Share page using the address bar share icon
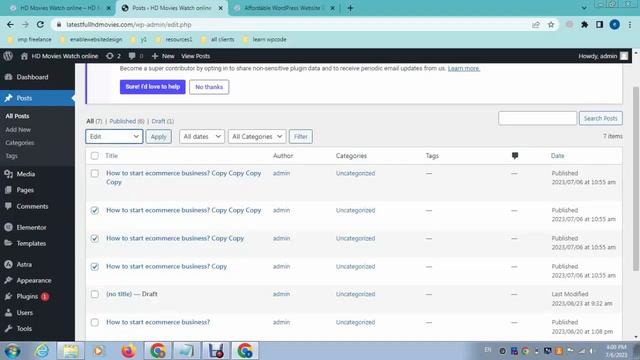Screen dimensions: 640x360 (x=536, y=24)
